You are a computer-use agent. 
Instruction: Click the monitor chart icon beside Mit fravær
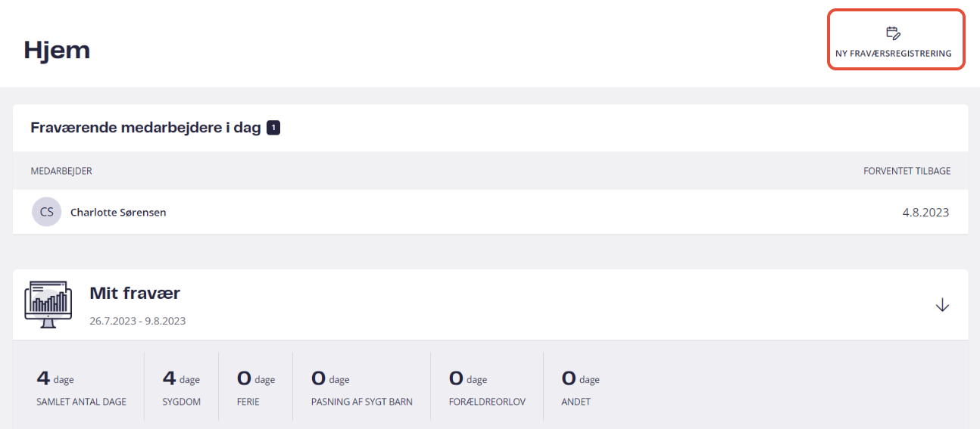pos(48,304)
